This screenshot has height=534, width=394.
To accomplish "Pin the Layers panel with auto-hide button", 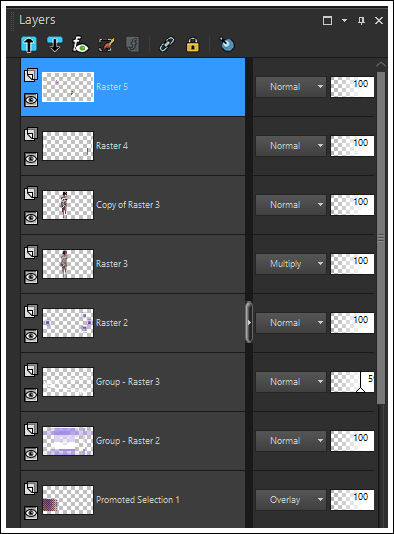I will [x=362, y=20].
